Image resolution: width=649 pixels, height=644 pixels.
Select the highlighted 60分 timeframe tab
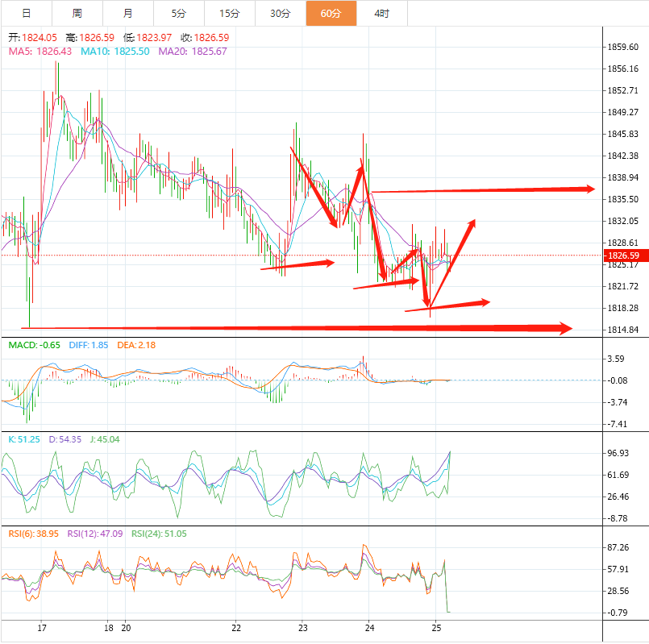coord(331,13)
